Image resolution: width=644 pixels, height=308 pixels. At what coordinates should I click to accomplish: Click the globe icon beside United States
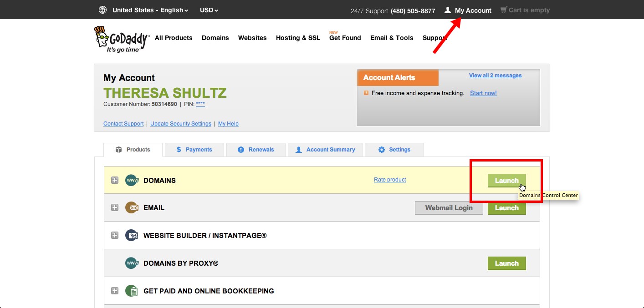click(x=103, y=10)
